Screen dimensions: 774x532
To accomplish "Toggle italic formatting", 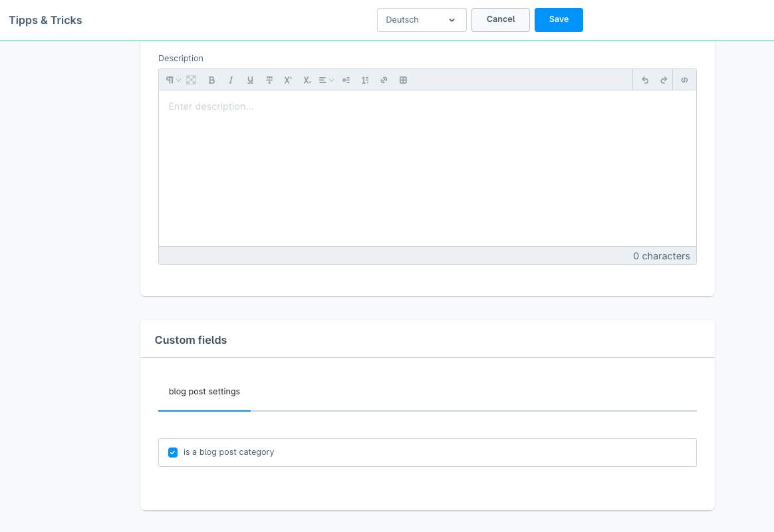I will 231,80.
